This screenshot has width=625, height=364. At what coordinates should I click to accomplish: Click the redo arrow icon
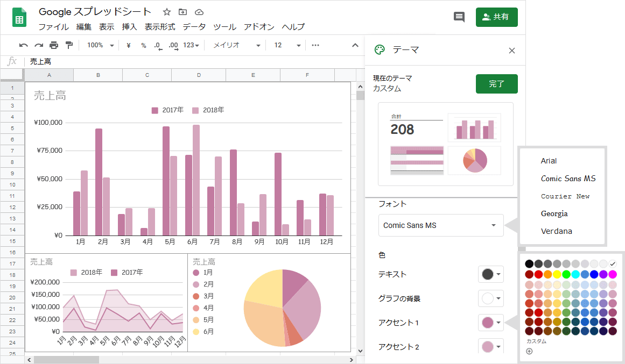click(39, 45)
